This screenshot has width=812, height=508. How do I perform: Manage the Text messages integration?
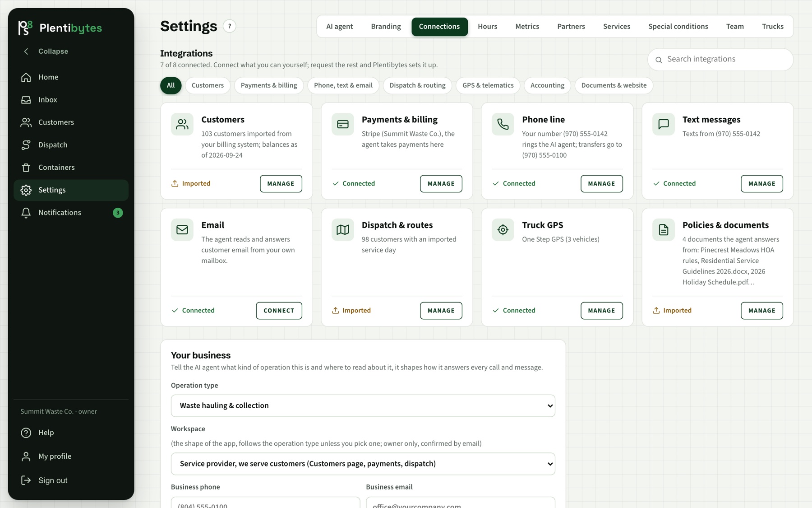[762, 184]
